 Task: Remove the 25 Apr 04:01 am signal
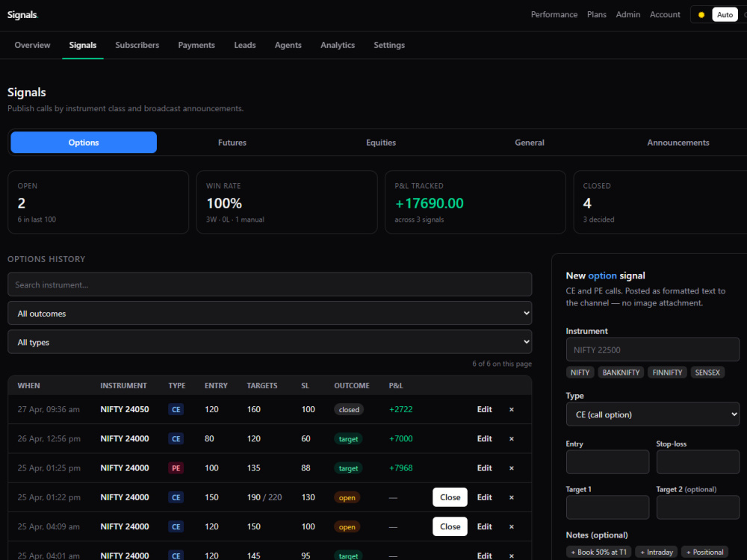(511, 556)
